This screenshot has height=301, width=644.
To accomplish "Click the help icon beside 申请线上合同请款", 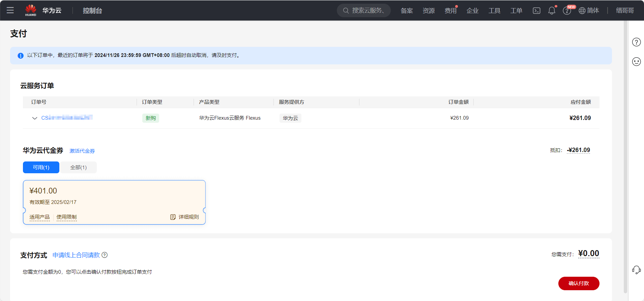I will click(105, 255).
